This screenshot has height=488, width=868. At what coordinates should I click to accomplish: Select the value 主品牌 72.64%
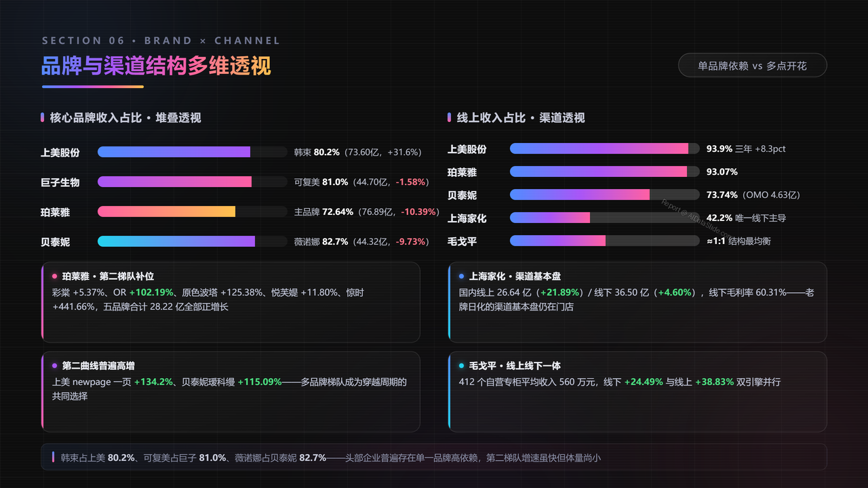tap(323, 212)
